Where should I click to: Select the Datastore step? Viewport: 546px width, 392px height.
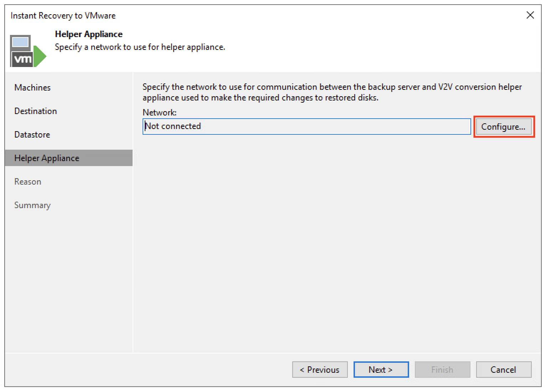click(x=32, y=135)
